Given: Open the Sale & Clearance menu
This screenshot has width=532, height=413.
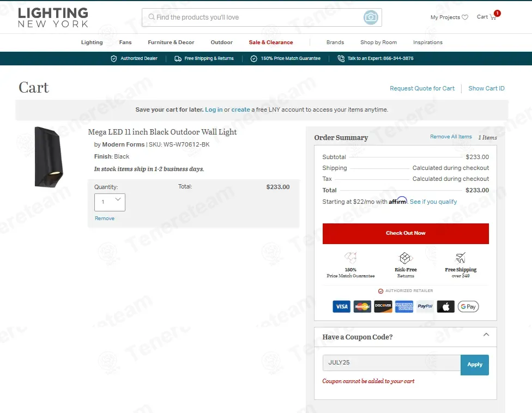Looking at the screenshot, I should [x=271, y=42].
